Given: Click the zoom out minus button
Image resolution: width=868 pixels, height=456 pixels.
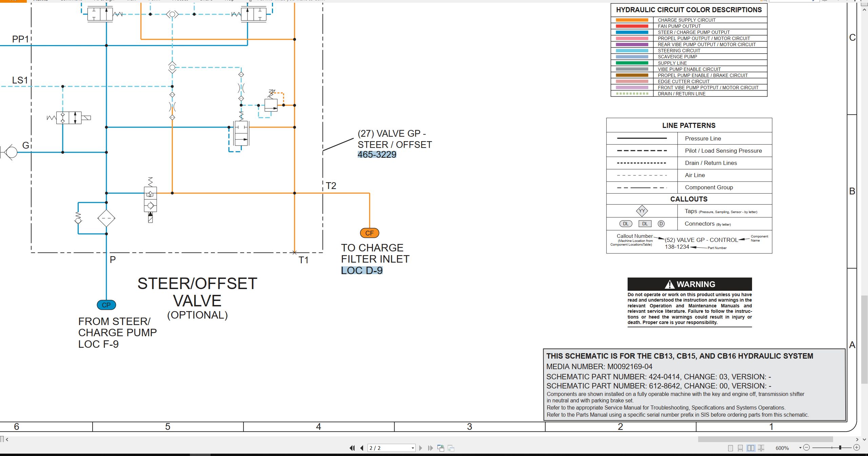Looking at the screenshot, I should pyautogui.click(x=807, y=448).
